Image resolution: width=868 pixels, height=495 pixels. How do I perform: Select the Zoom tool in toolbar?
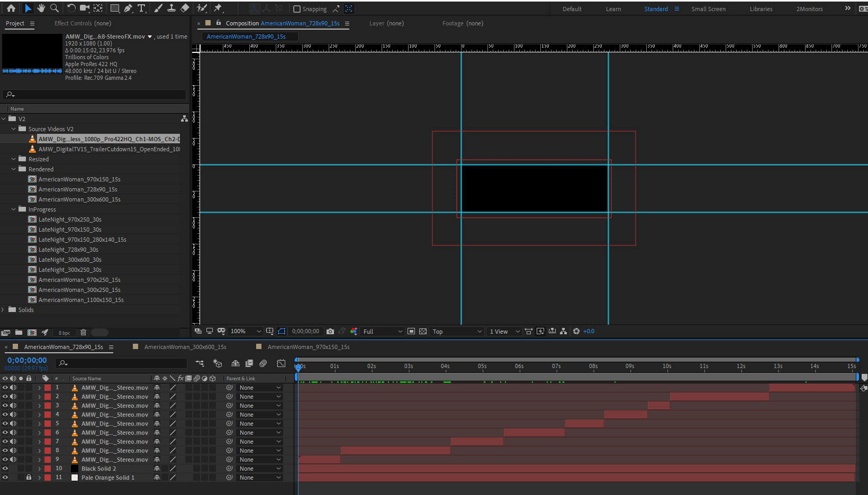coord(54,8)
